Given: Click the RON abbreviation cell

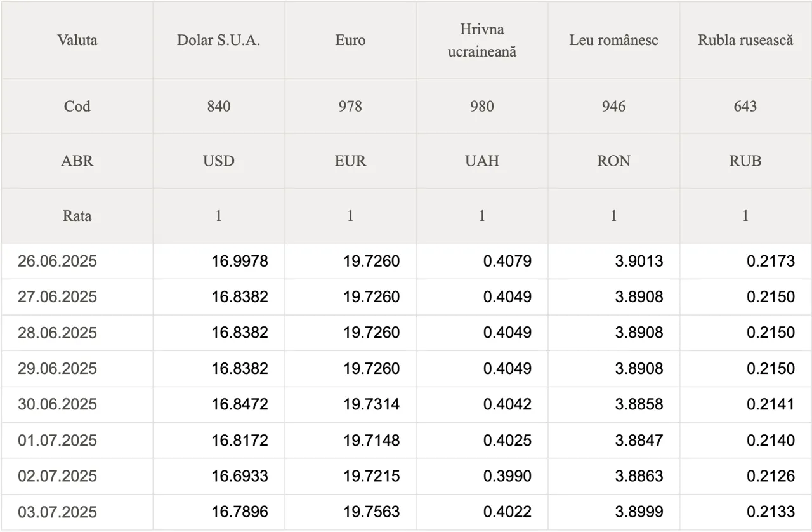Looking at the screenshot, I should pos(614,161).
